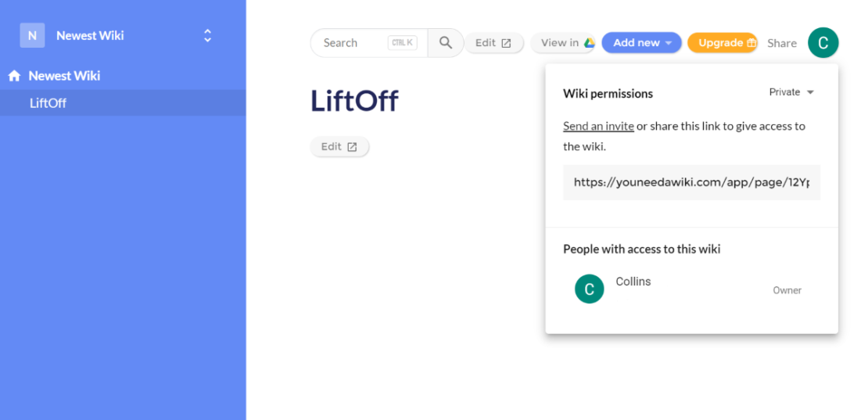Click the gift icon on the Upgrade button
The width and height of the screenshot is (868, 420).
click(751, 43)
